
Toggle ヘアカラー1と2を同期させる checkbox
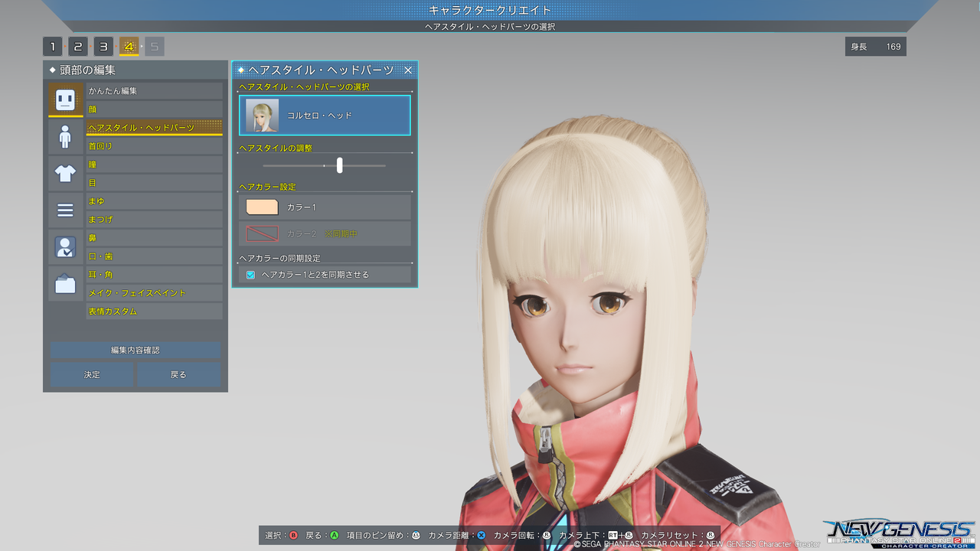pos(250,275)
